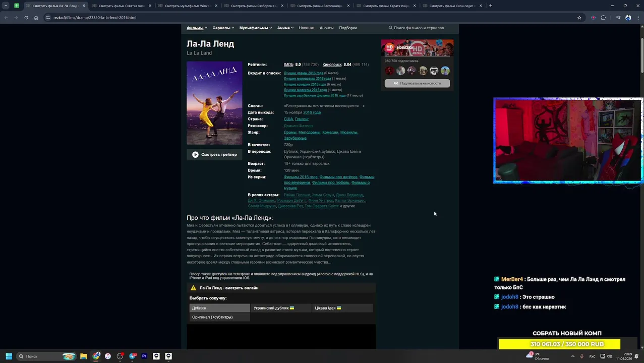This screenshot has height=363, width=644.
Task: Expand the Фильмы dropdown menu
Action: pos(197,28)
